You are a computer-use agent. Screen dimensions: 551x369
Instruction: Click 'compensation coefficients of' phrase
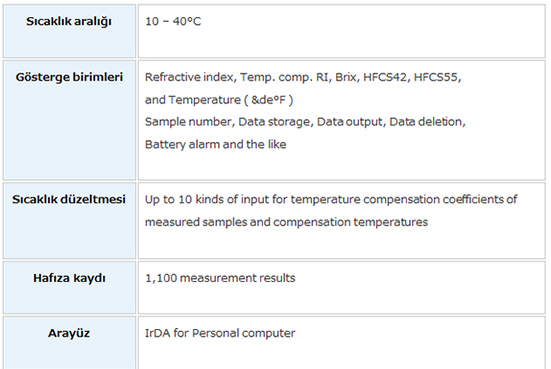pos(440,199)
